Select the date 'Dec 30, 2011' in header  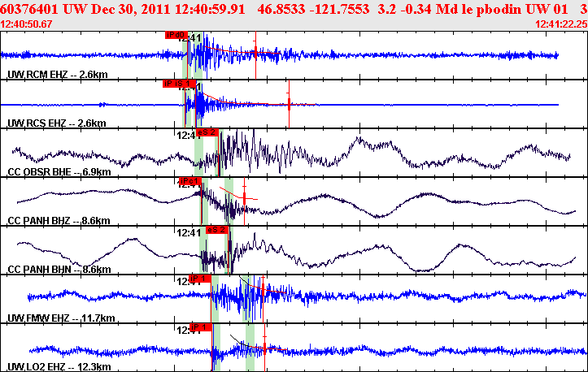click(x=131, y=9)
